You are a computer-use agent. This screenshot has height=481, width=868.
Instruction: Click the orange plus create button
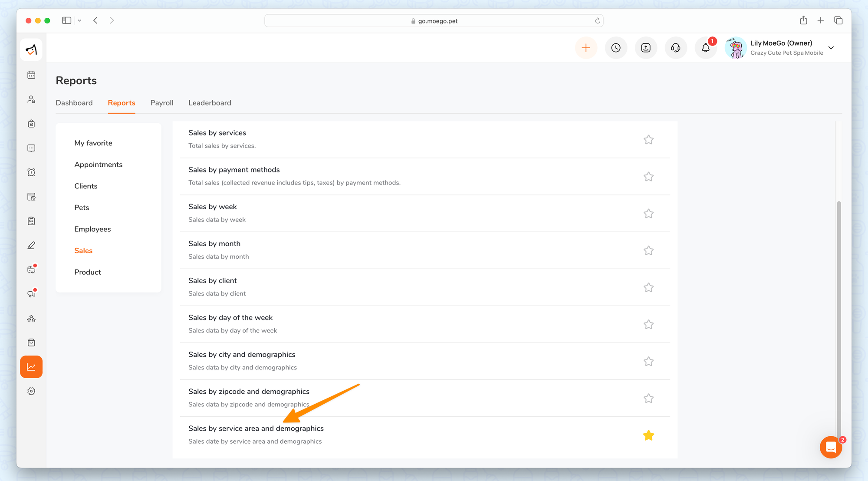point(586,48)
